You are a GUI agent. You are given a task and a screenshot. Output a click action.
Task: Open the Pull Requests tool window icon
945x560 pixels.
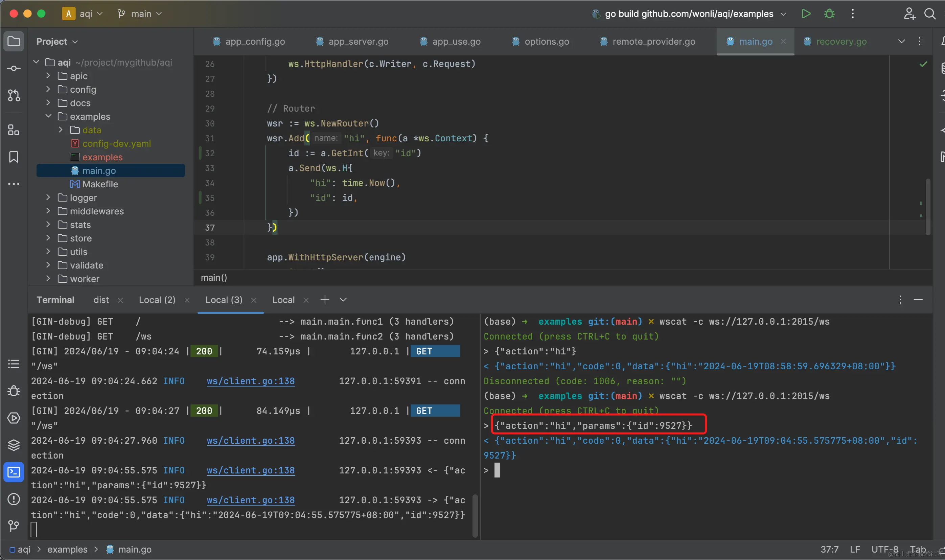(14, 95)
